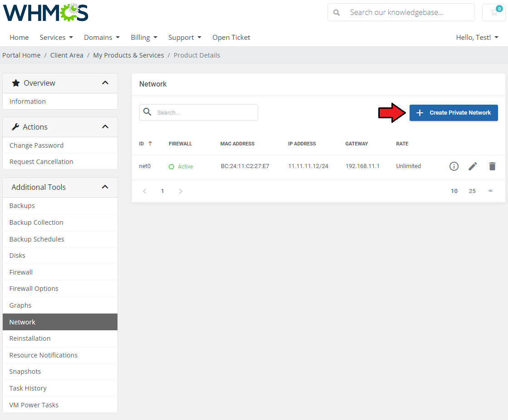This screenshot has width=508, height=420.
Task: Go to Client Area breadcrumb
Action: (67, 55)
